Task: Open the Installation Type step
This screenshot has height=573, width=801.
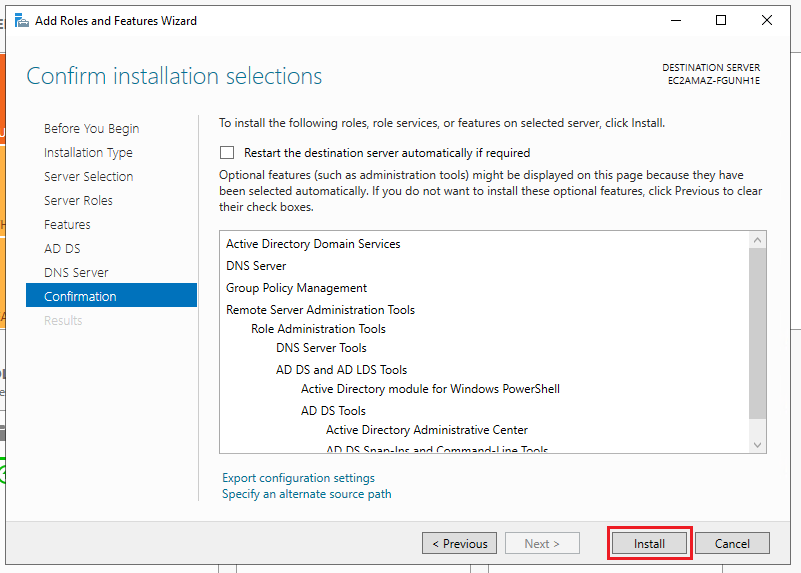Action: click(x=88, y=153)
